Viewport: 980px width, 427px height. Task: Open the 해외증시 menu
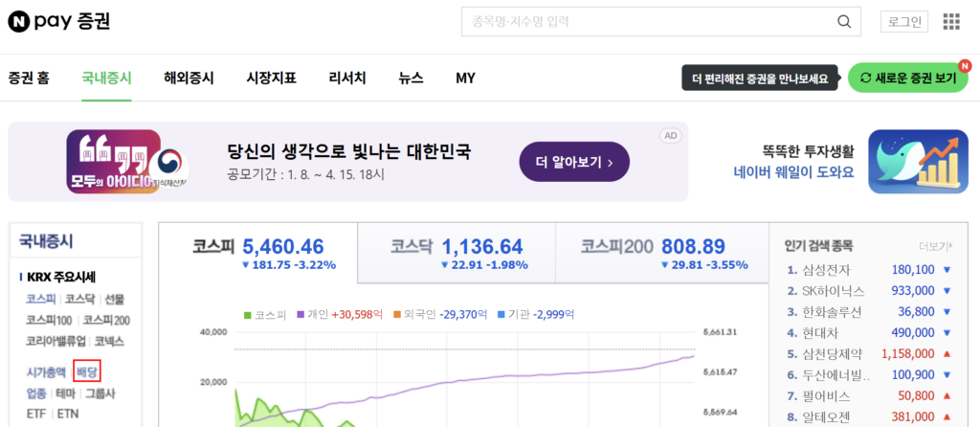pyautogui.click(x=189, y=79)
